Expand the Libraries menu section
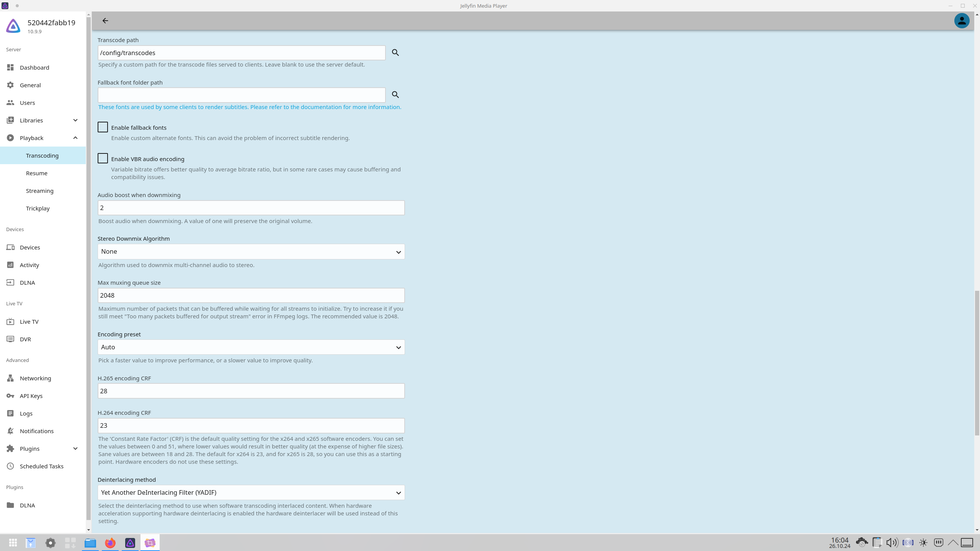The image size is (980, 551). tap(75, 120)
